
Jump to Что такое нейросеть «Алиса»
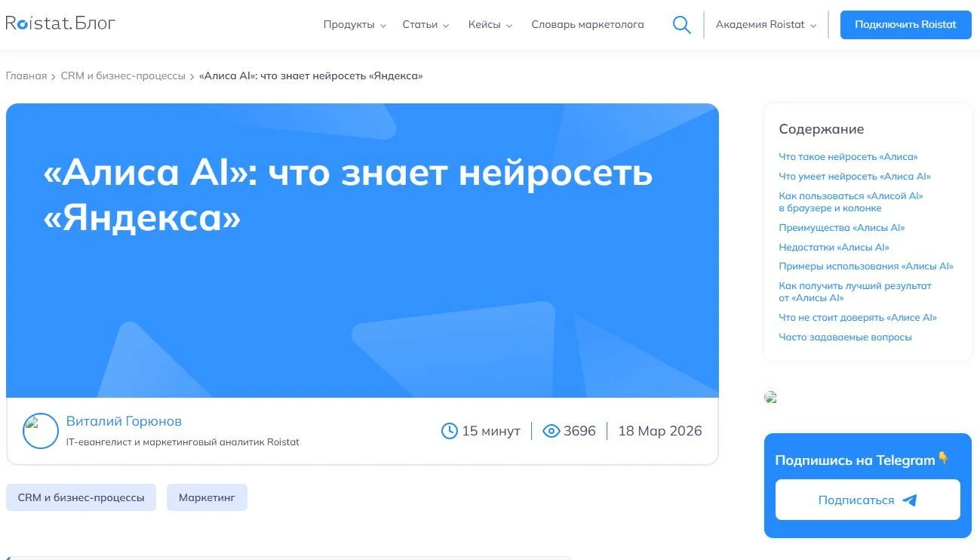pos(848,157)
